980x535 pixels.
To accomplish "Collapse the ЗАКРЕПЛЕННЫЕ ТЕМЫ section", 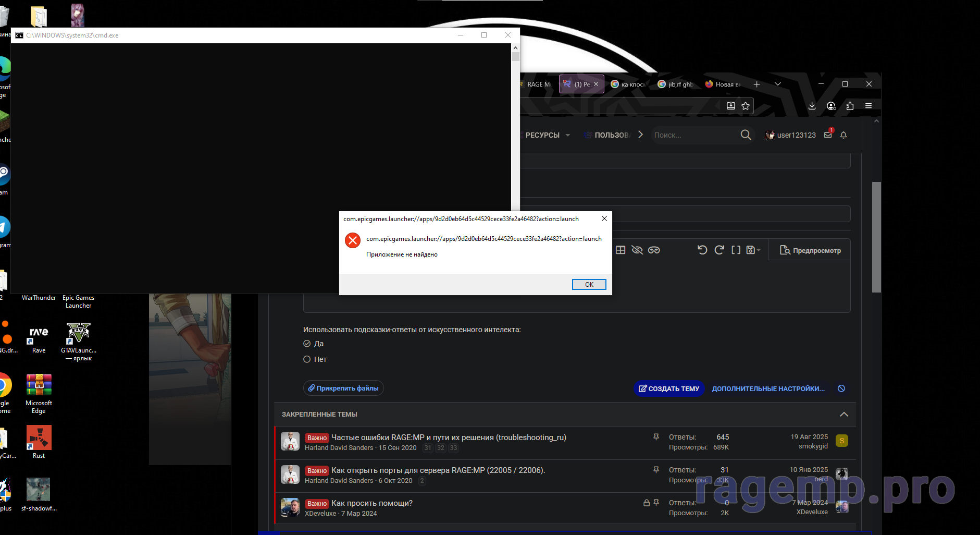I will tap(843, 415).
